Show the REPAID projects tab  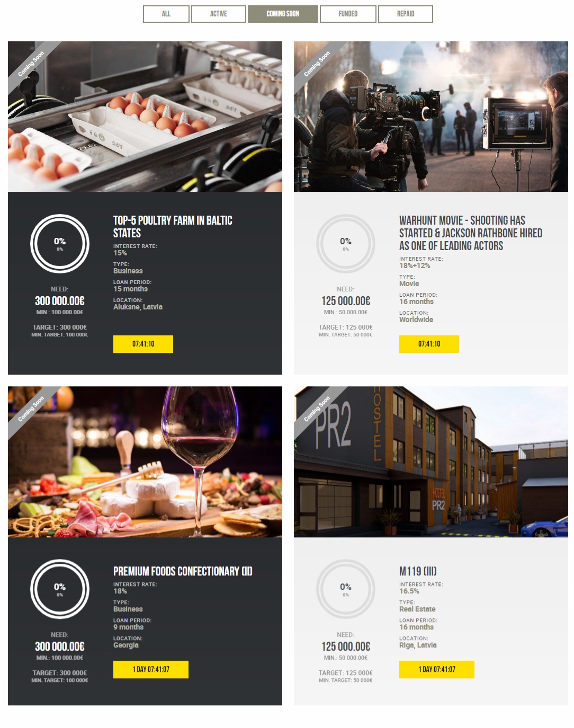(x=406, y=14)
